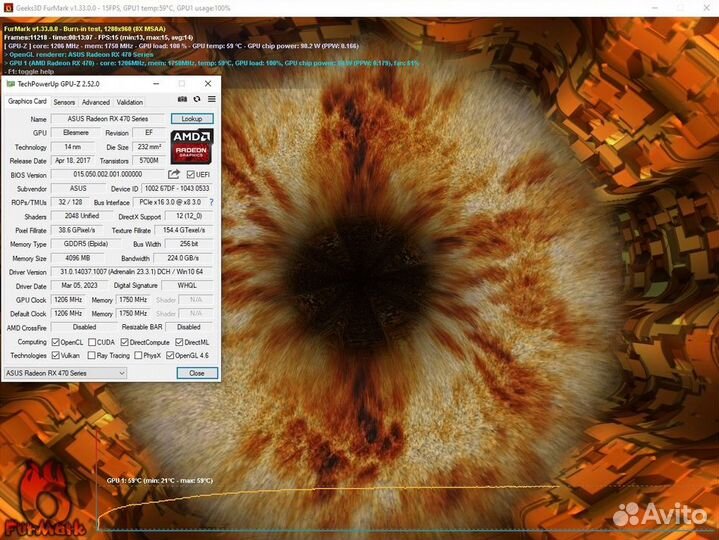Toggle the OpenCL checkbox
Image resolution: width=719 pixels, height=540 pixels.
point(56,342)
